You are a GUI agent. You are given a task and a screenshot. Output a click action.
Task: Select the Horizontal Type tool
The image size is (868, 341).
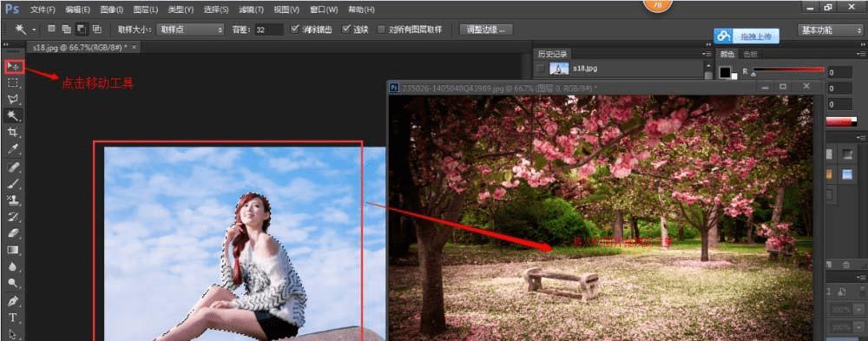point(13,318)
